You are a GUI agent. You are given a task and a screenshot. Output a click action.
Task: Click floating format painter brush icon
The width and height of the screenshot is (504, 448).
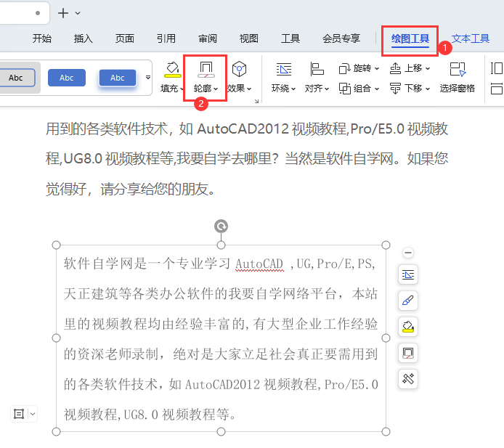tap(408, 301)
